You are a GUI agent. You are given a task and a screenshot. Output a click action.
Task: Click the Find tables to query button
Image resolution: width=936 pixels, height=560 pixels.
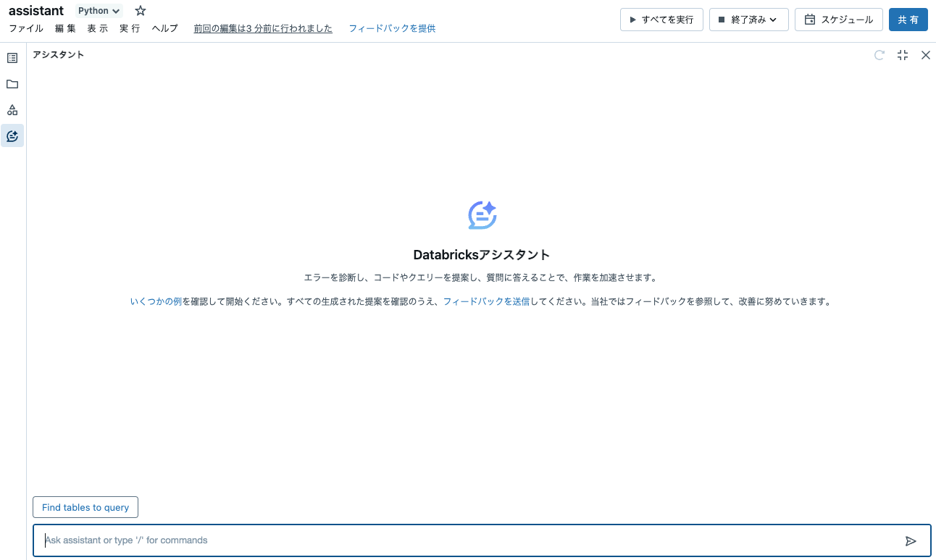tap(85, 507)
